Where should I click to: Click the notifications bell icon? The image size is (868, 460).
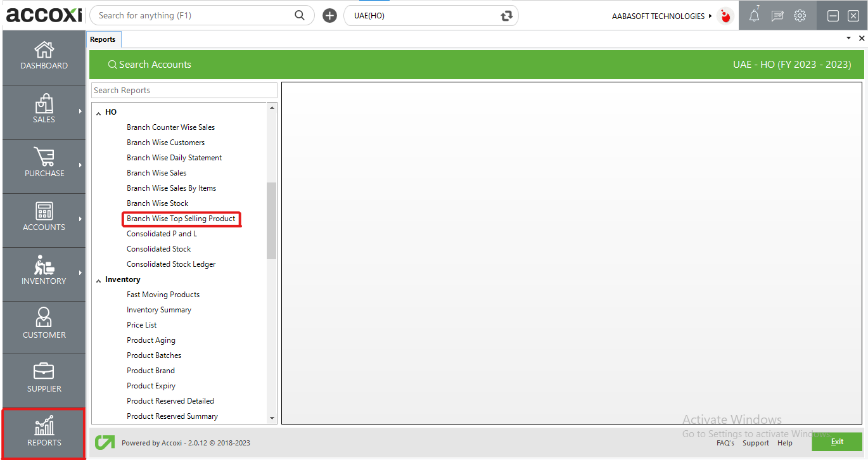point(754,16)
